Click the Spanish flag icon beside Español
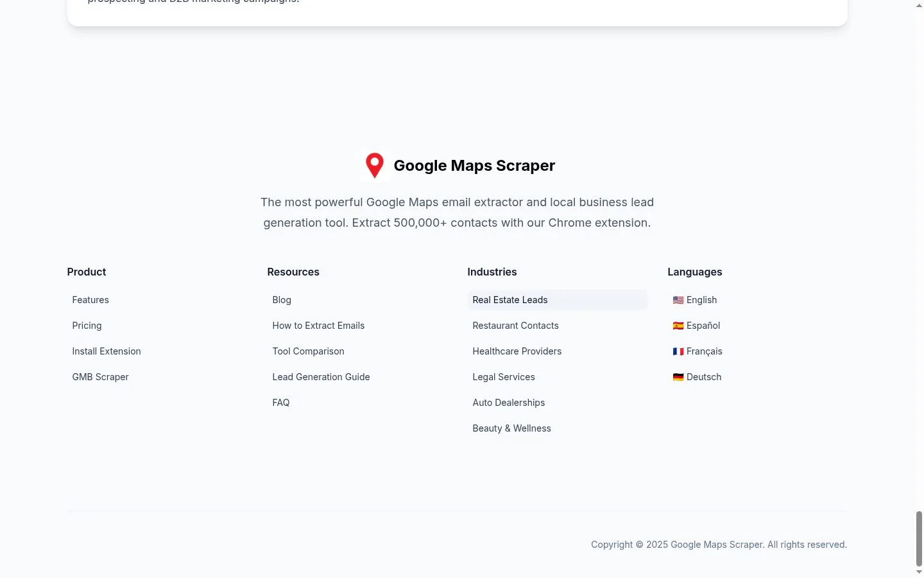The image size is (924, 578). (x=678, y=326)
